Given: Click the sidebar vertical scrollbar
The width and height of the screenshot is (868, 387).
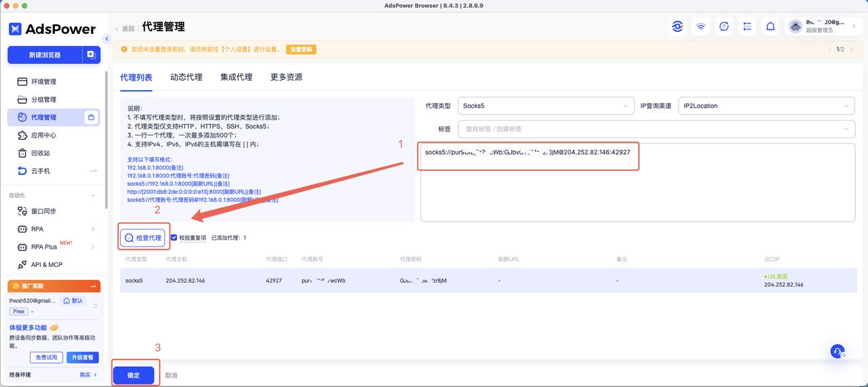Looking at the screenshot, I should point(105,139).
